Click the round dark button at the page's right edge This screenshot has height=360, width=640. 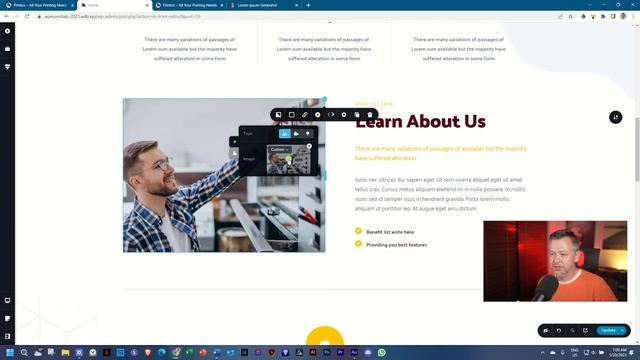(616, 118)
